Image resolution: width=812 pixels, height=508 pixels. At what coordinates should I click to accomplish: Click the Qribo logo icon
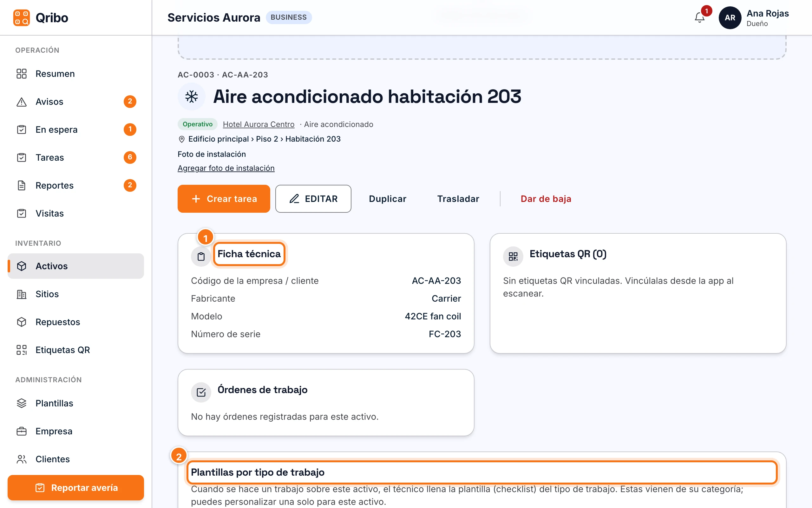[x=22, y=17]
